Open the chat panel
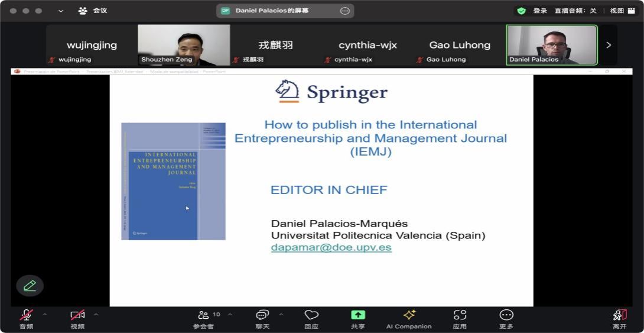Screen dimensions: 644x333 (x=262, y=315)
